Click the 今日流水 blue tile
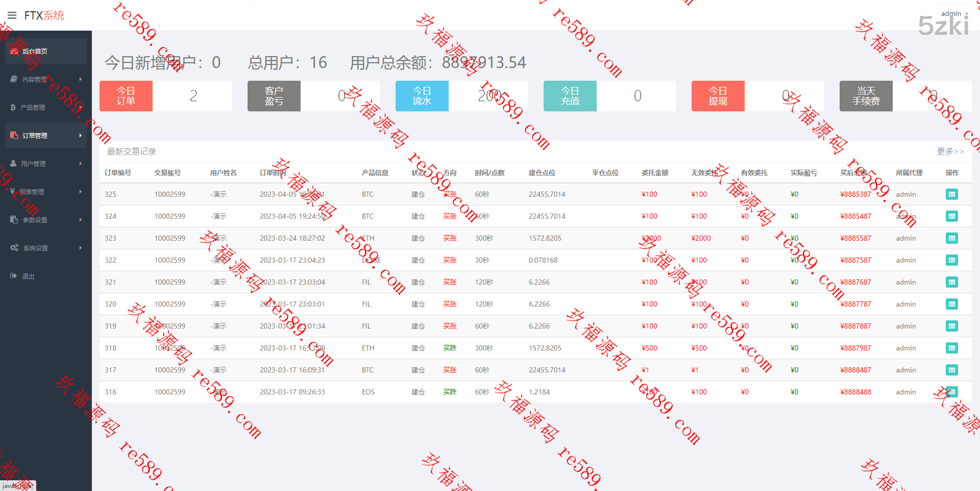980x491 pixels. (422, 96)
